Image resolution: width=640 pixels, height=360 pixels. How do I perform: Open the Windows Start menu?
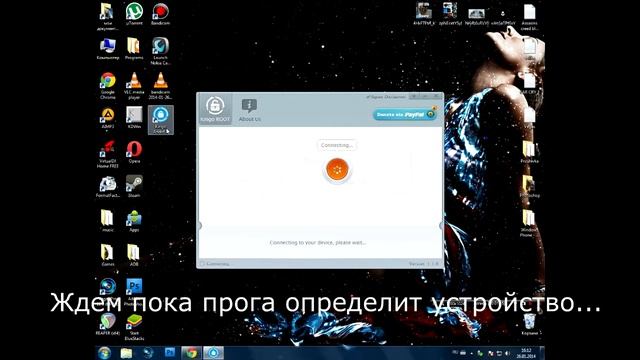click(104, 353)
